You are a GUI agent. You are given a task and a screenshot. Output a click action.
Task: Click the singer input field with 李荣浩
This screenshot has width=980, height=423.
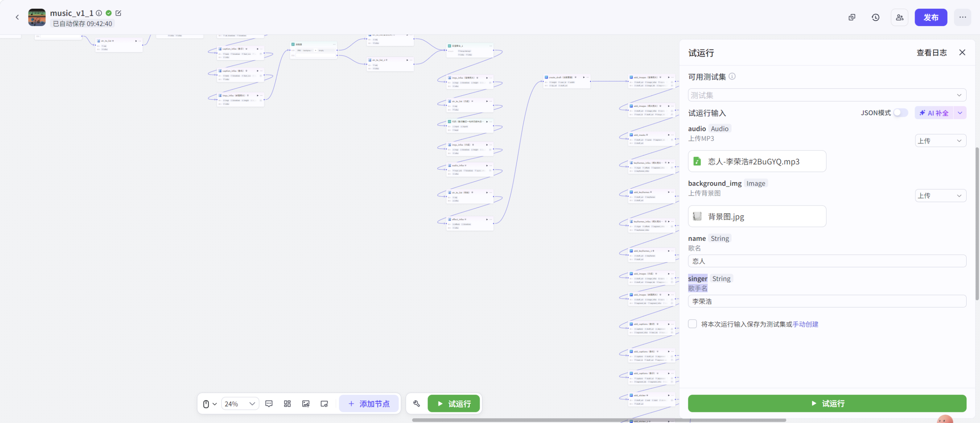[x=827, y=301]
